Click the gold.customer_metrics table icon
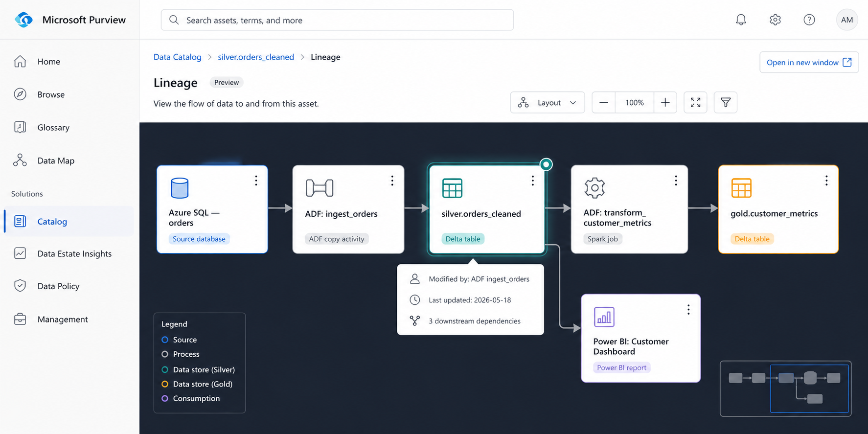The image size is (868, 434). (741, 188)
